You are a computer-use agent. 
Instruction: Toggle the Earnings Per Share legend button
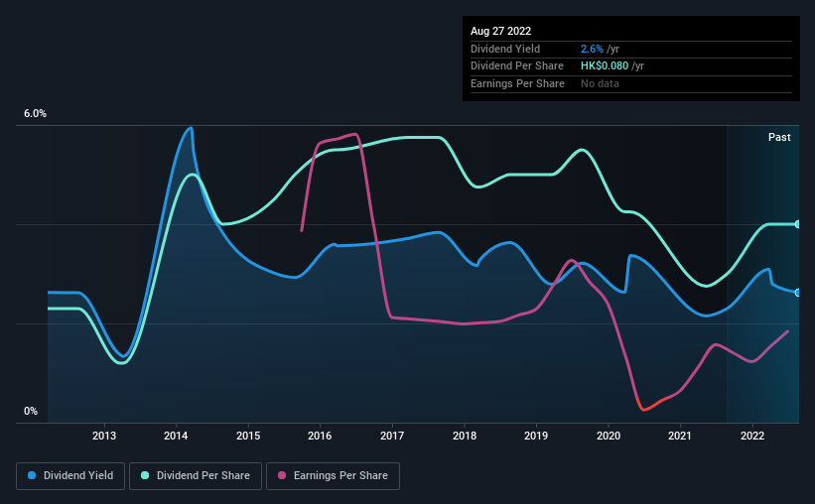333,476
